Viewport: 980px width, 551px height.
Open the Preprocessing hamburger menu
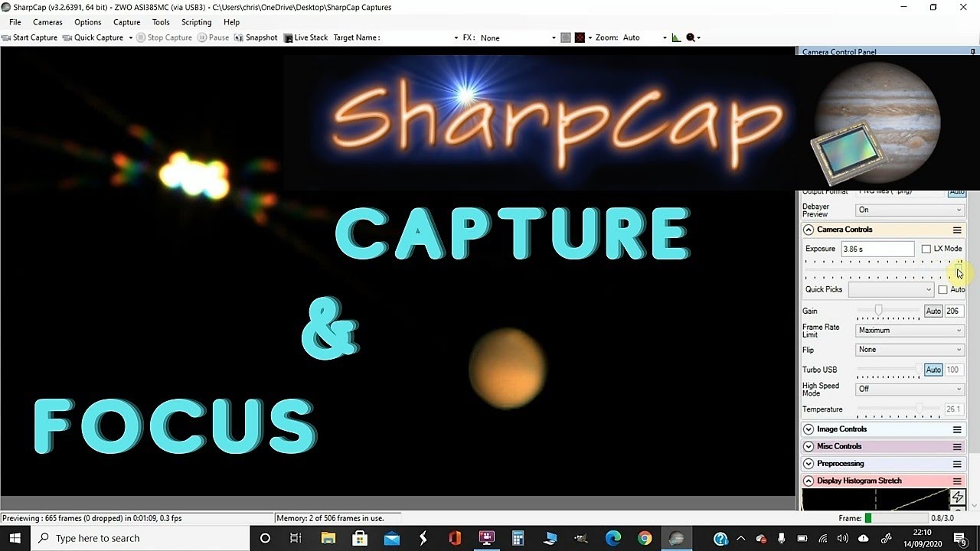click(x=956, y=464)
